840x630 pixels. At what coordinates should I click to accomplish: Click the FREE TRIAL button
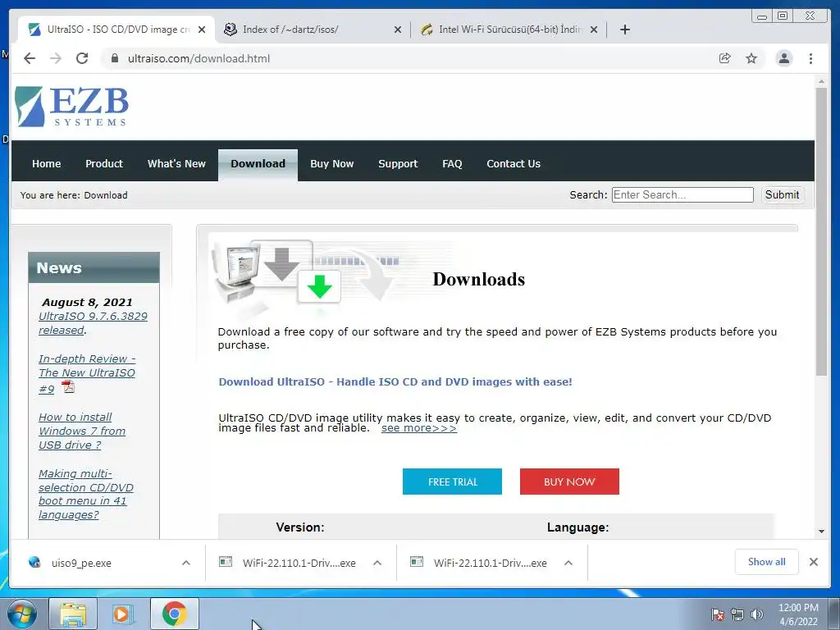coord(452,482)
